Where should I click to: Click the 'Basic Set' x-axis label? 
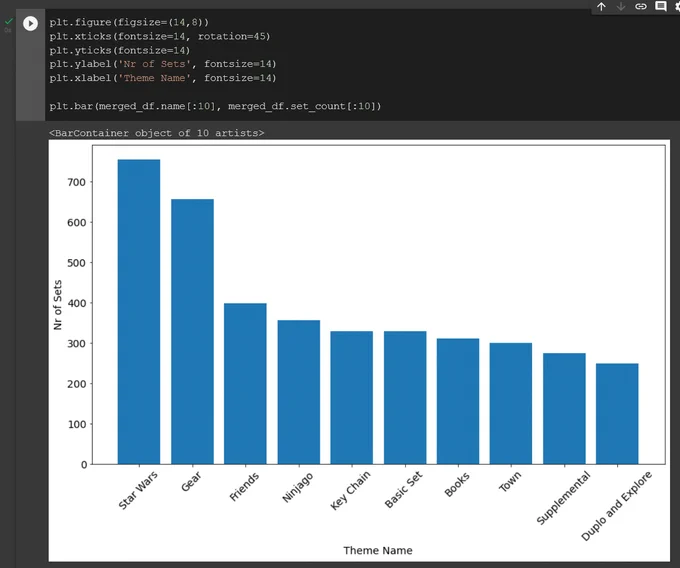403,490
